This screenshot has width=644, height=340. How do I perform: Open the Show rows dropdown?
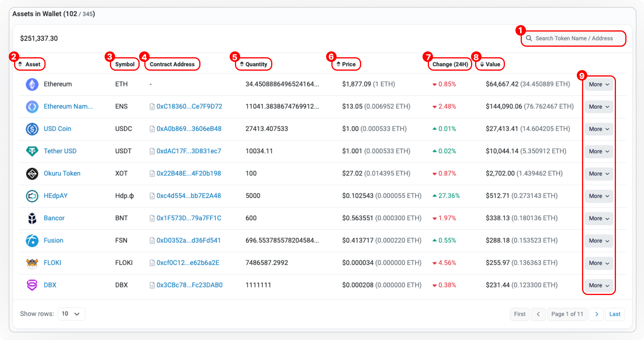[71, 314]
